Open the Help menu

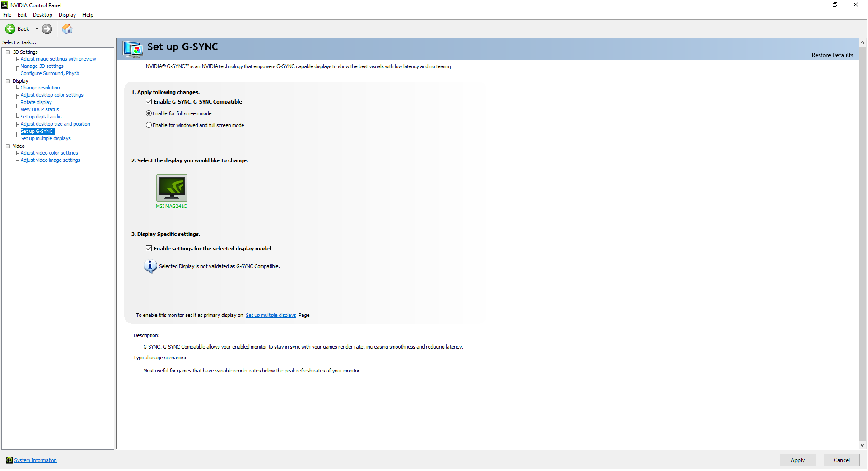coord(88,15)
